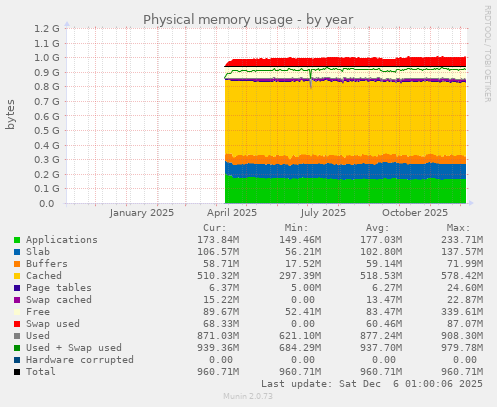Click the Last update timestamp text
Viewport: 497px width, 407px height.
click(x=372, y=384)
